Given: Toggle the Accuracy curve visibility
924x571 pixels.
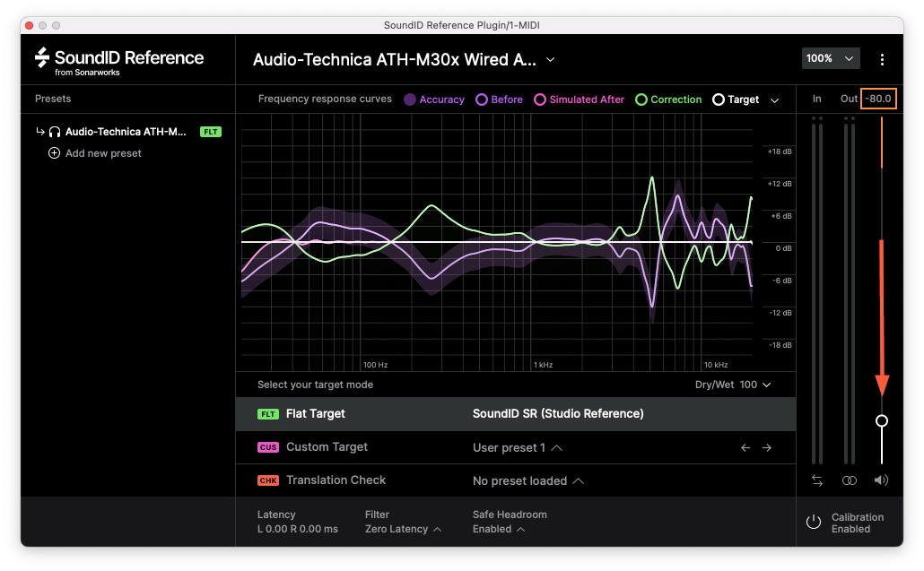Looking at the screenshot, I should [x=410, y=99].
